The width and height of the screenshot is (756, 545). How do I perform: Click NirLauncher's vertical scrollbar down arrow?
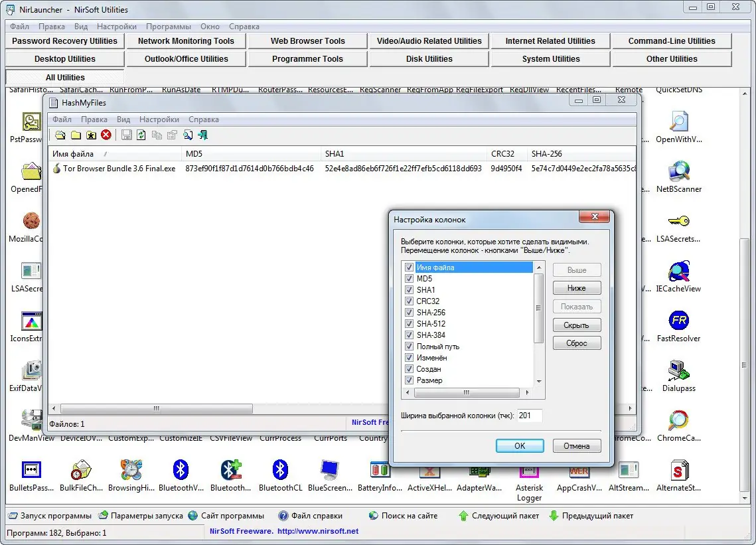745,499
